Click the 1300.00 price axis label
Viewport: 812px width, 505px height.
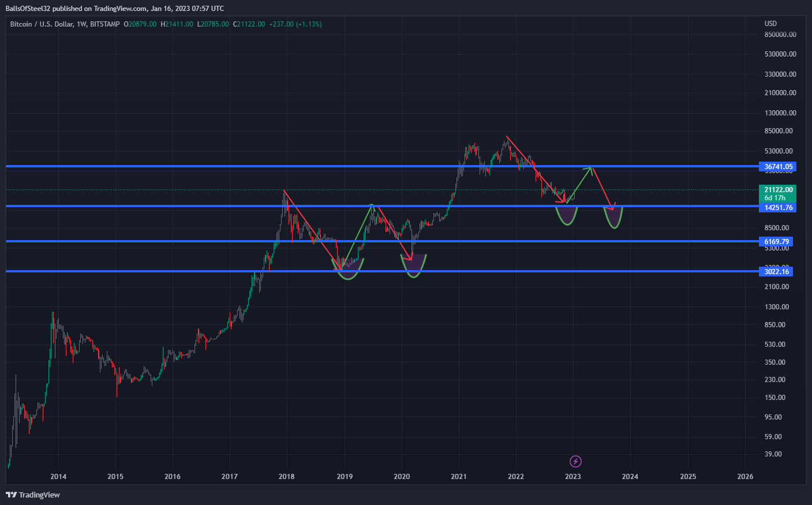tap(777, 307)
